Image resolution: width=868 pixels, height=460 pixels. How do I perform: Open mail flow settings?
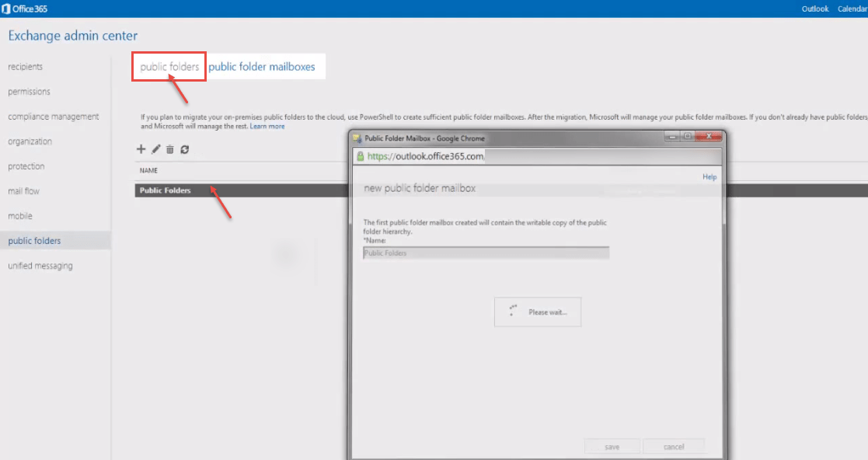pos(24,191)
